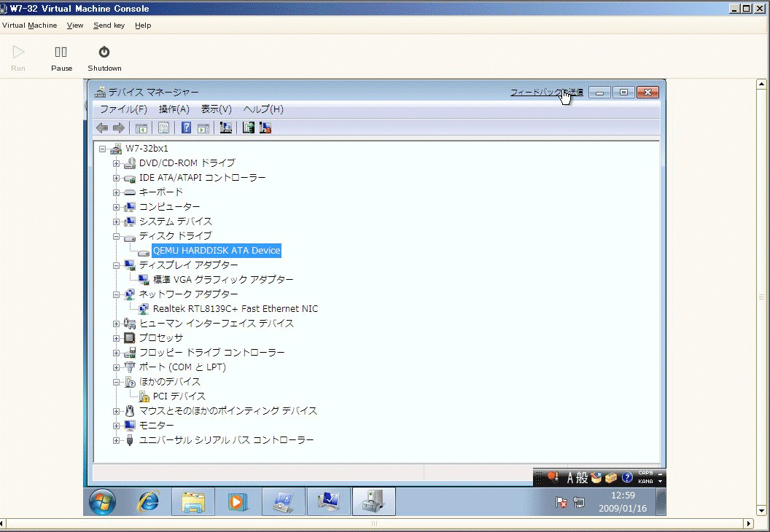Image resolution: width=770 pixels, height=532 pixels.
Task: Collapse the ディスプレイ アダプター node
Action: pyautogui.click(x=117, y=265)
